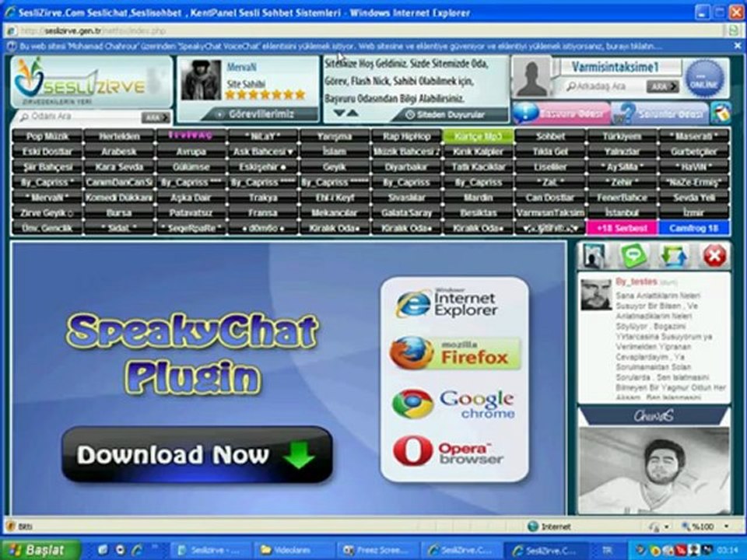
Task: Click the Google Chrome browser logo
Action: point(454,404)
